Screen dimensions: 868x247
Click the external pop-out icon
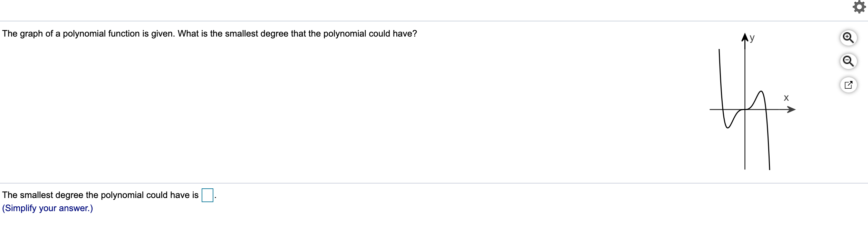click(x=849, y=85)
